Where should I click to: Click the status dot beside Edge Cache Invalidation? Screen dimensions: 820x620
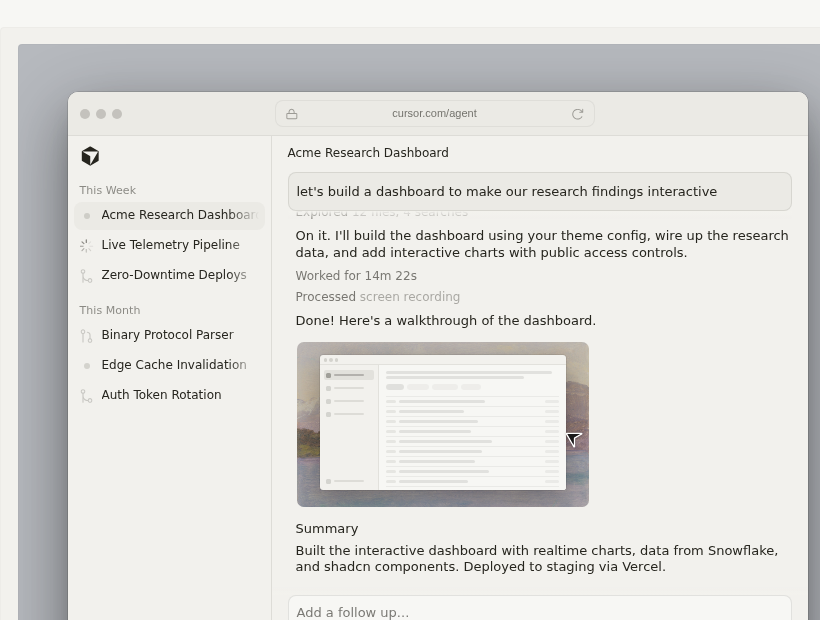click(x=87, y=365)
